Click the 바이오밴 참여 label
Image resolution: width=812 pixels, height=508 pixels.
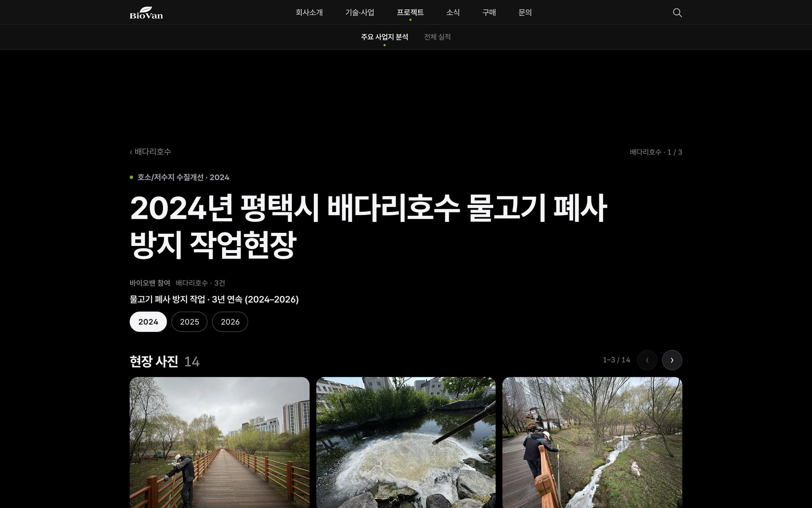(150, 283)
